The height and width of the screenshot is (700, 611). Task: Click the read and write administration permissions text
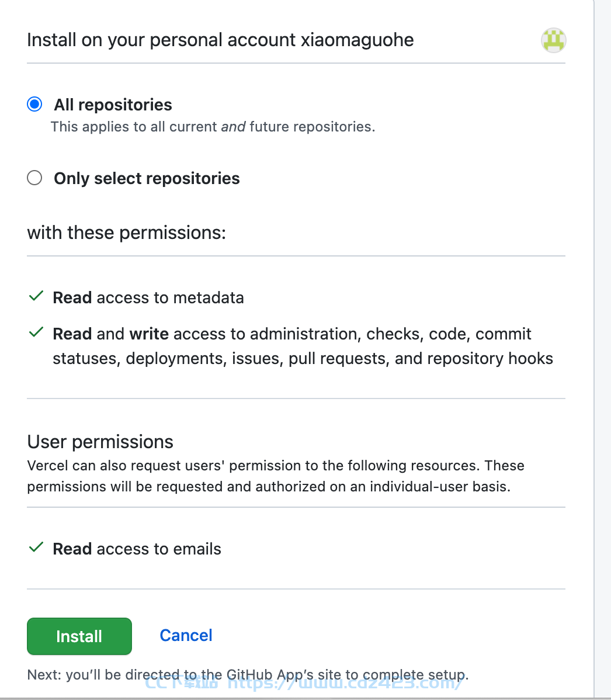(x=303, y=346)
